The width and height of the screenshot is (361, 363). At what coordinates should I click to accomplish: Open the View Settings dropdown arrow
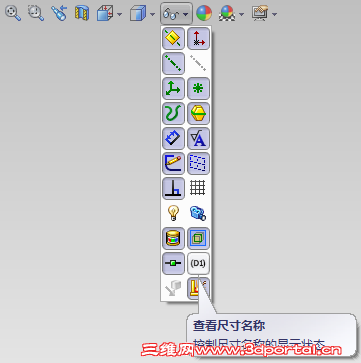tap(274, 14)
